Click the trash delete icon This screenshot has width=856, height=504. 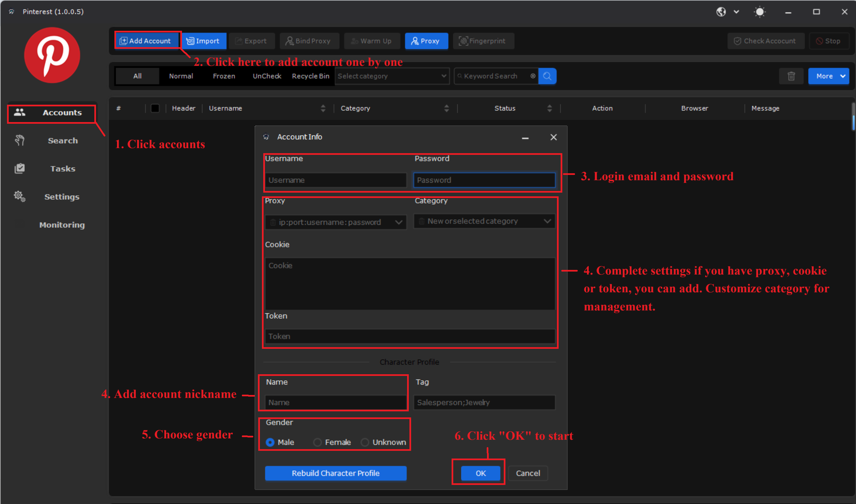pyautogui.click(x=791, y=76)
